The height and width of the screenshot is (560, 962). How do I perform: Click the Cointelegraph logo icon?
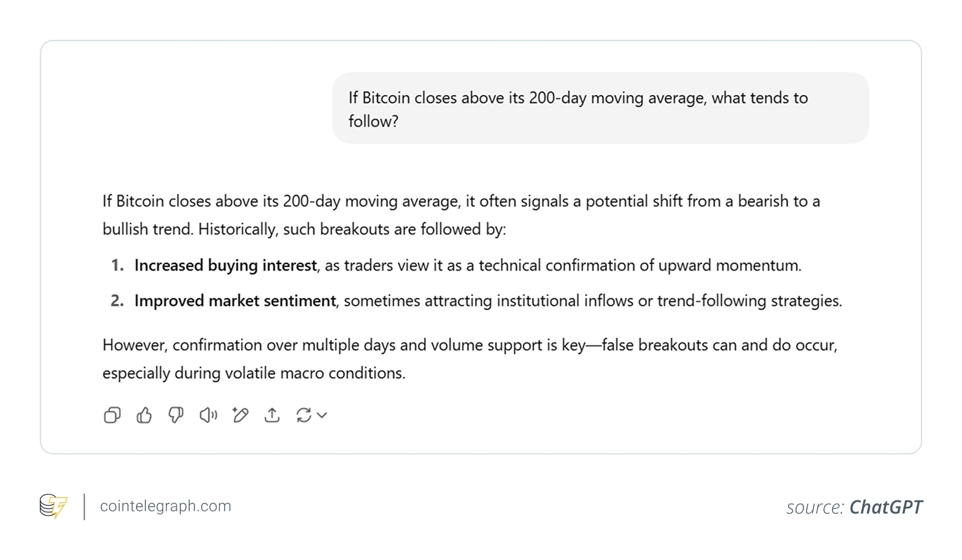(x=54, y=506)
